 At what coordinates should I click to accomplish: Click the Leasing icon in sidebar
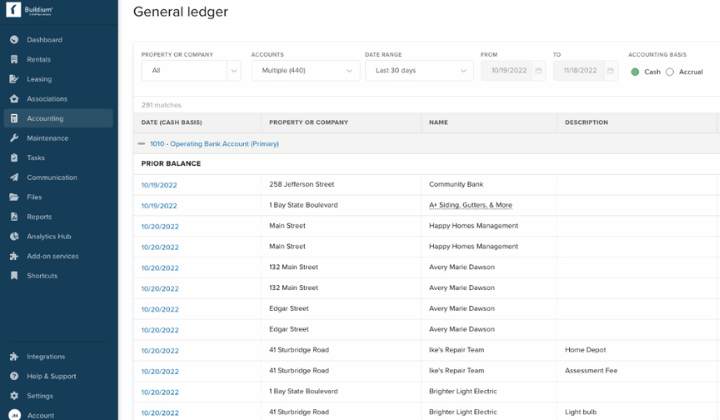click(14, 79)
